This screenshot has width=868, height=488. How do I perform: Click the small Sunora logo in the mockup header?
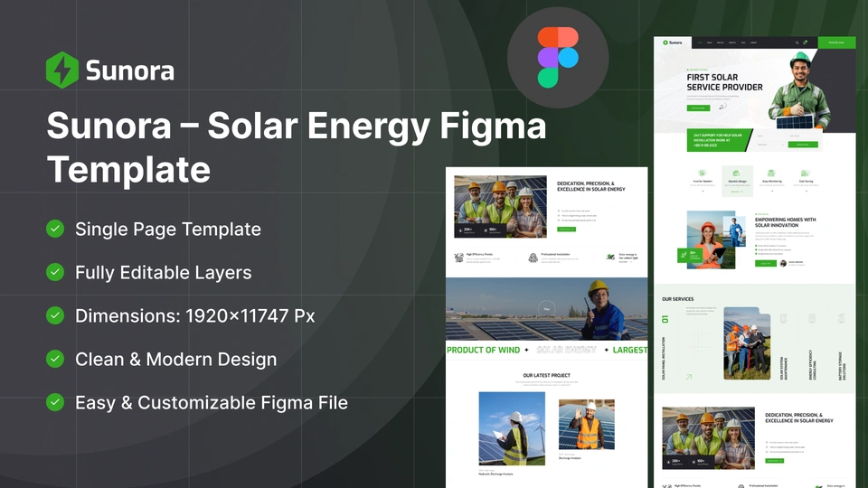[673, 42]
